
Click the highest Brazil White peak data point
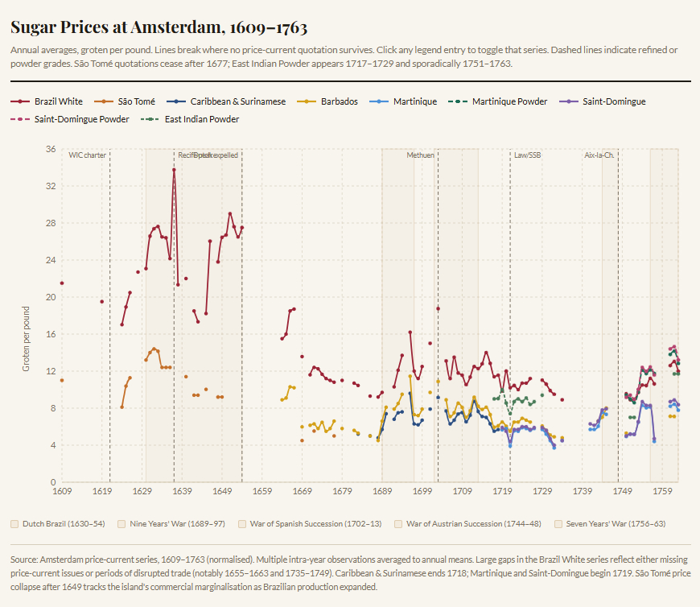[174, 170]
